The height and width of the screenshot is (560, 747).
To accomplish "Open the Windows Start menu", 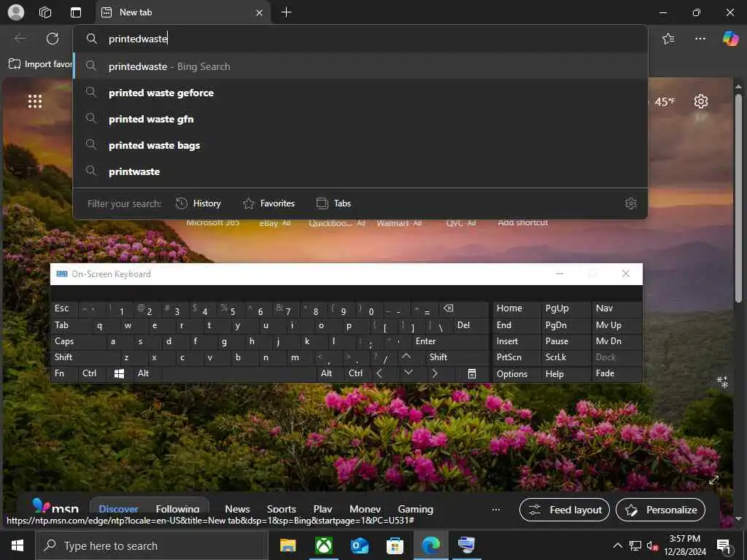I will [x=18, y=545].
